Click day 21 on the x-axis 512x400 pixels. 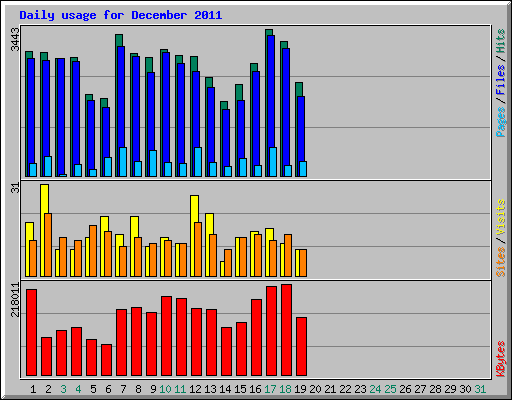click(x=330, y=389)
